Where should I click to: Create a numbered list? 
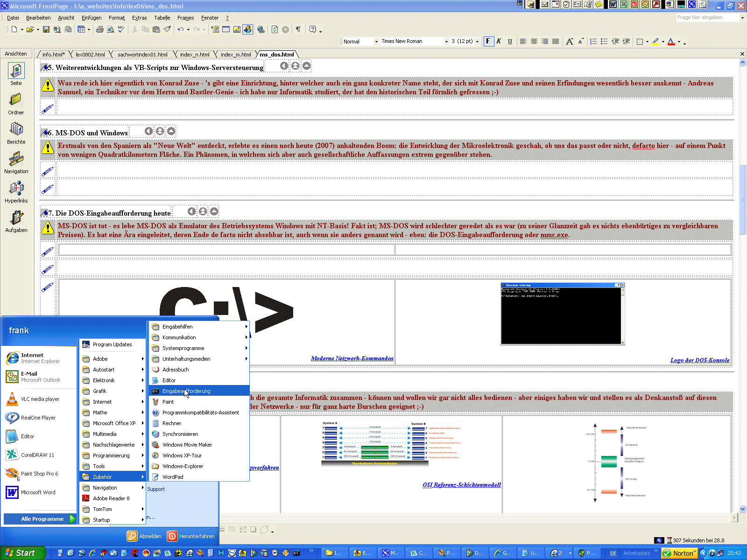click(x=593, y=42)
